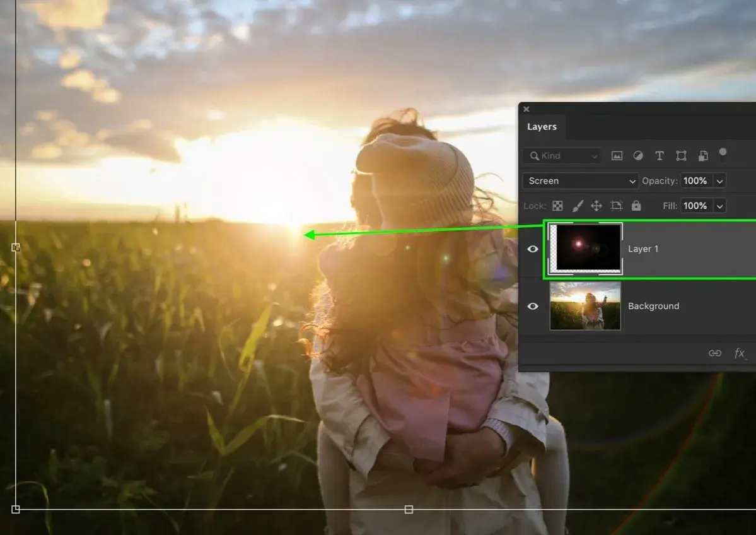Toggle layer filtering on/off switch
The height and width of the screenshot is (535, 756).
point(723,155)
